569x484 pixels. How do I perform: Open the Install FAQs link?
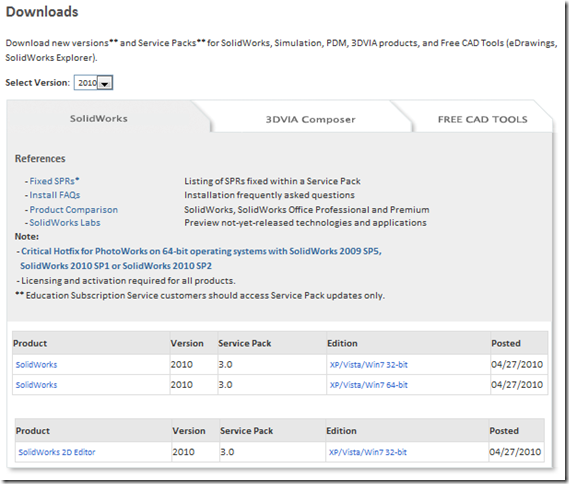pos(54,195)
